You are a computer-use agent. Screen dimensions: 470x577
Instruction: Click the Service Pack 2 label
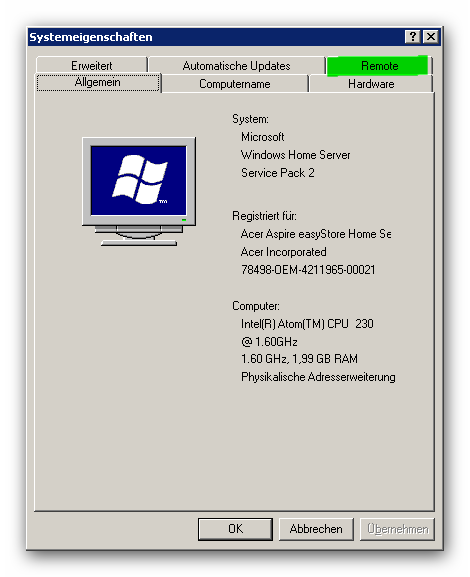point(278,173)
